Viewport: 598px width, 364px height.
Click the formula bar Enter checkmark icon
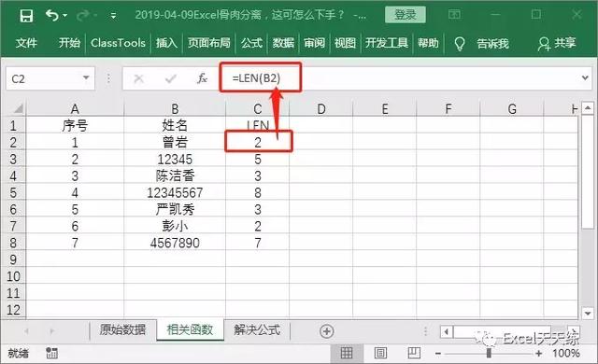click(170, 78)
